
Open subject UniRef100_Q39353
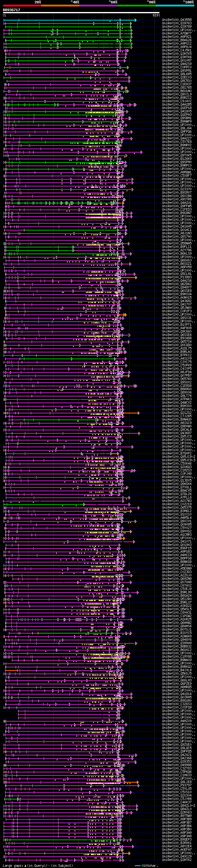[177, 761]
